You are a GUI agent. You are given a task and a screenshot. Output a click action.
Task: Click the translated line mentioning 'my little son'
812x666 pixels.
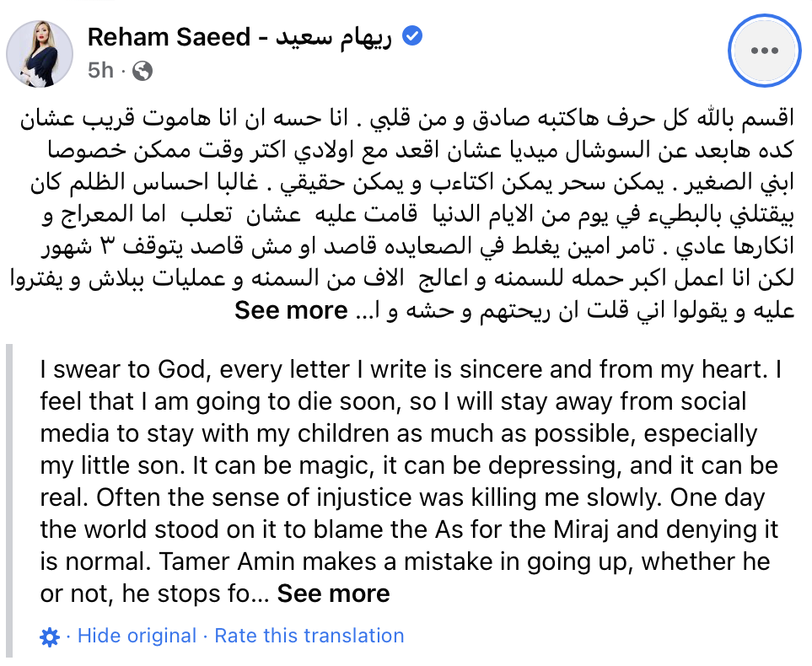coord(409,465)
